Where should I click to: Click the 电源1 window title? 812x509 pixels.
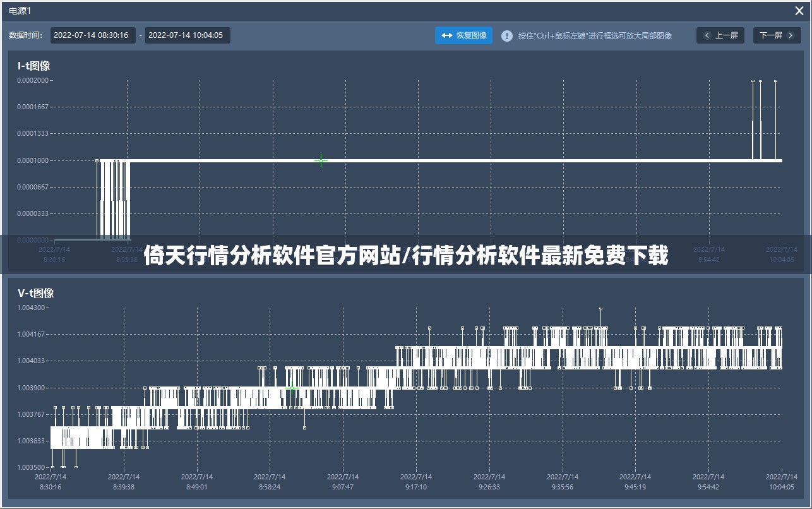pos(20,11)
